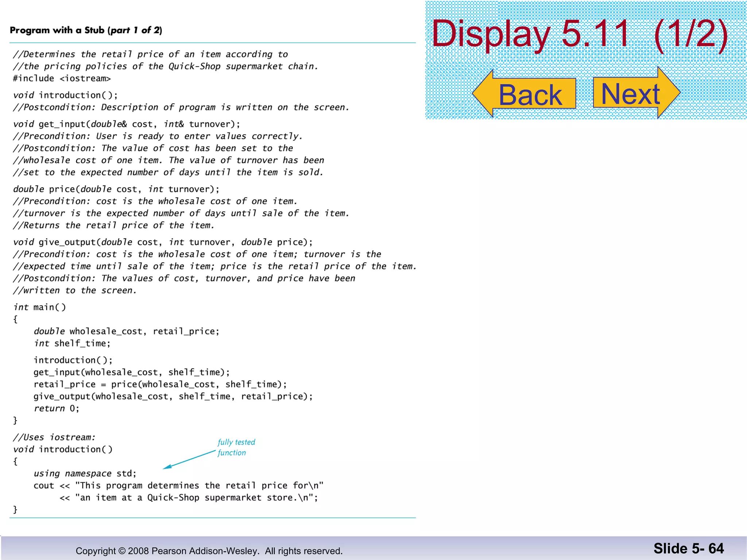This screenshot has height=560, width=747.
Task: Click the 'void get_input(double& cost, int& turnover);' line
Action: (127, 124)
